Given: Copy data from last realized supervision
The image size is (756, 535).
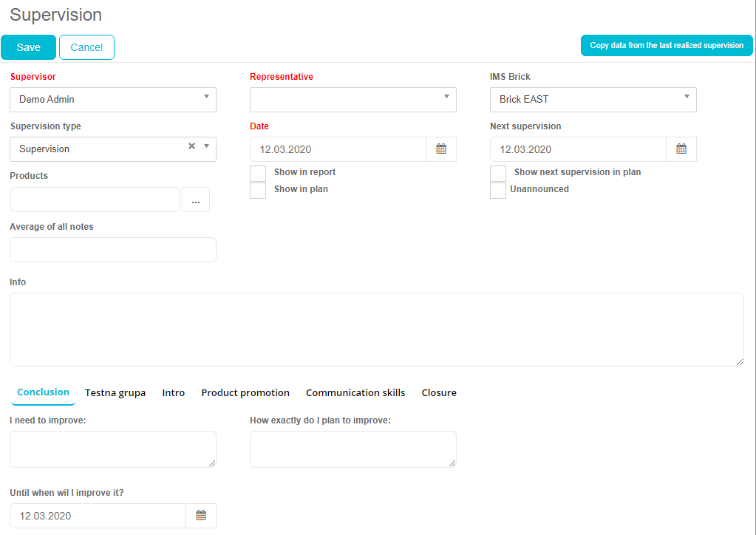Looking at the screenshot, I should click(x=667, y=46).
